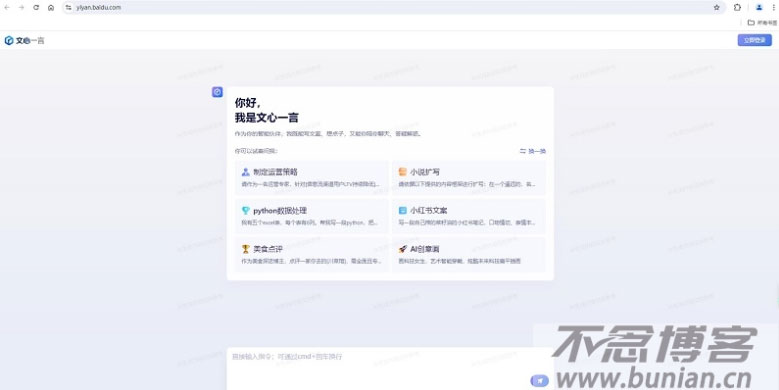Click the assistant avatar icon beside greeting
Image resolution: width=779 pixels, height=390 pixels.
[x=217, y=92]
